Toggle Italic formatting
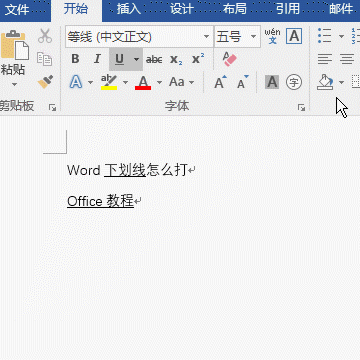Viewport: 360px width, 360px height. (97, 59)
